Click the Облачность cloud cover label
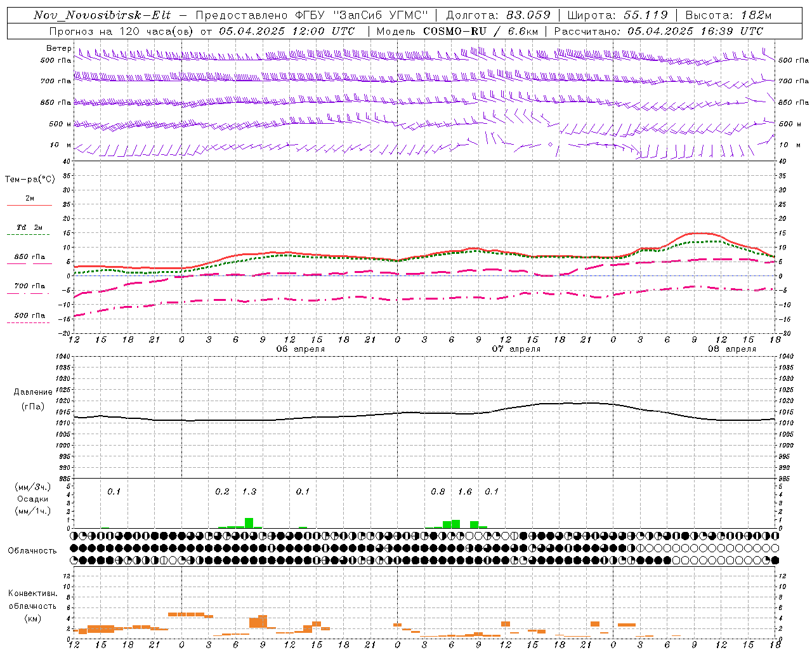 [32, 551]
